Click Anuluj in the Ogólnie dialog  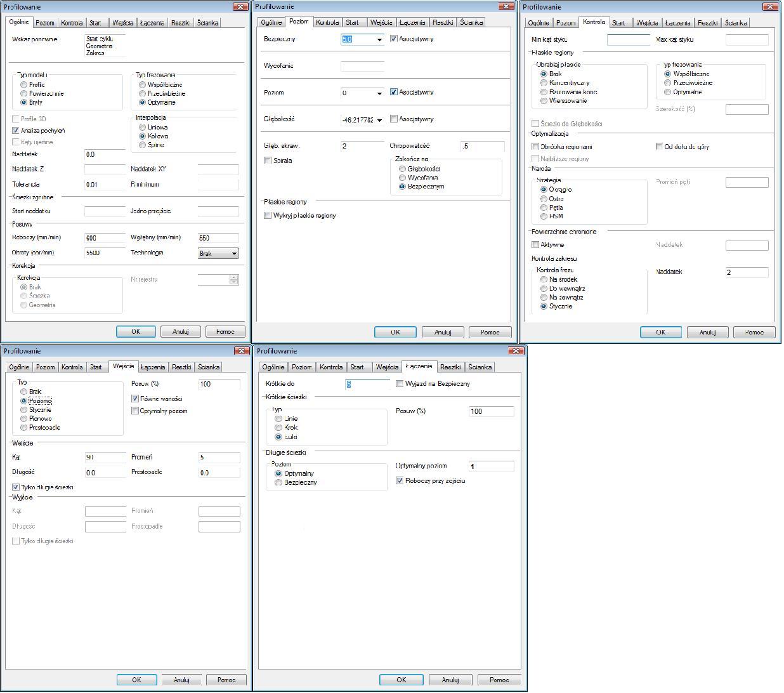pos(181,331)
